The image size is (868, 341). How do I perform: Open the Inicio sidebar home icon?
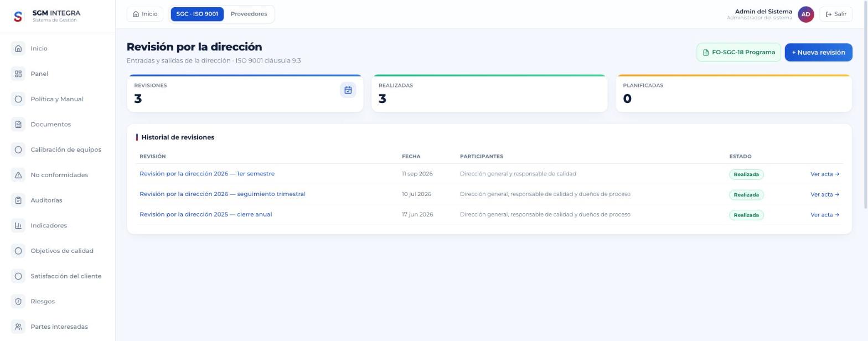coord(18,49)
